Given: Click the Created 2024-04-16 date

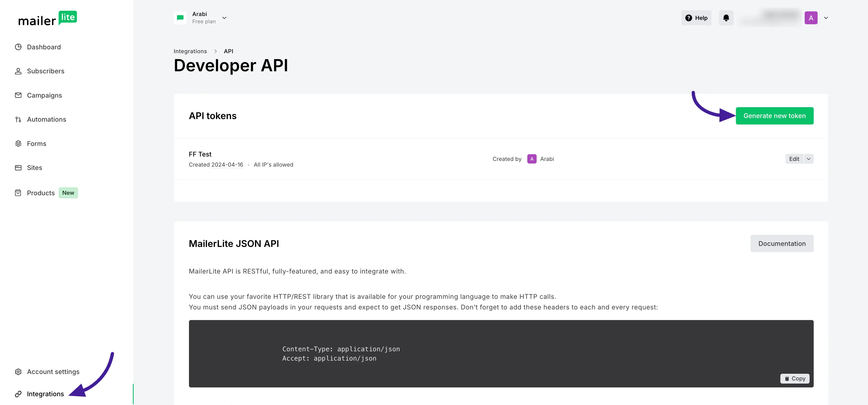Looking at the screenshot, I should coord(216,165).
